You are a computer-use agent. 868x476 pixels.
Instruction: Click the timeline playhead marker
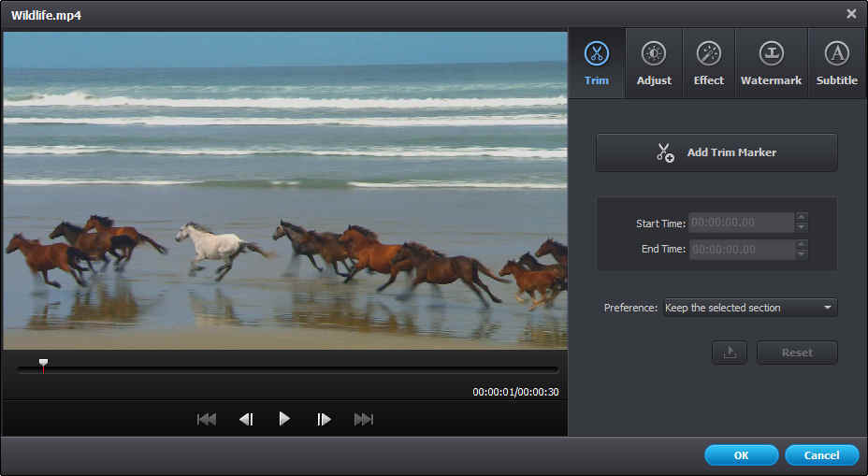click(43, 364)
